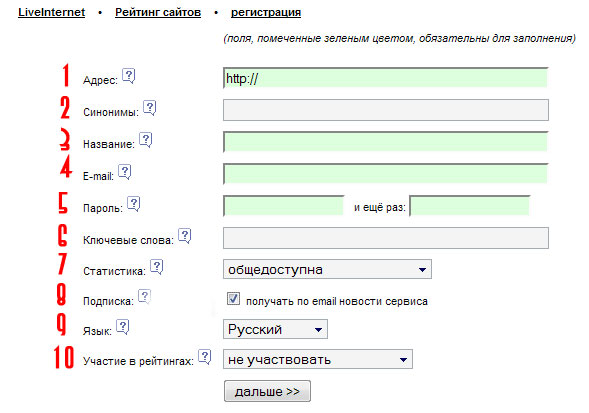
Task: Open the Язык dropdown showing Русский
Action: point(275,329)
